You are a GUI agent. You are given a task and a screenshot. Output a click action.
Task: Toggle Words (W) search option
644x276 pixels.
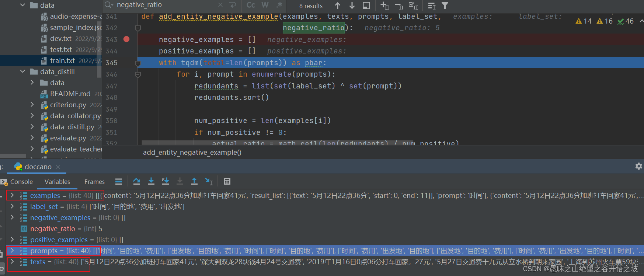point(265,5)
